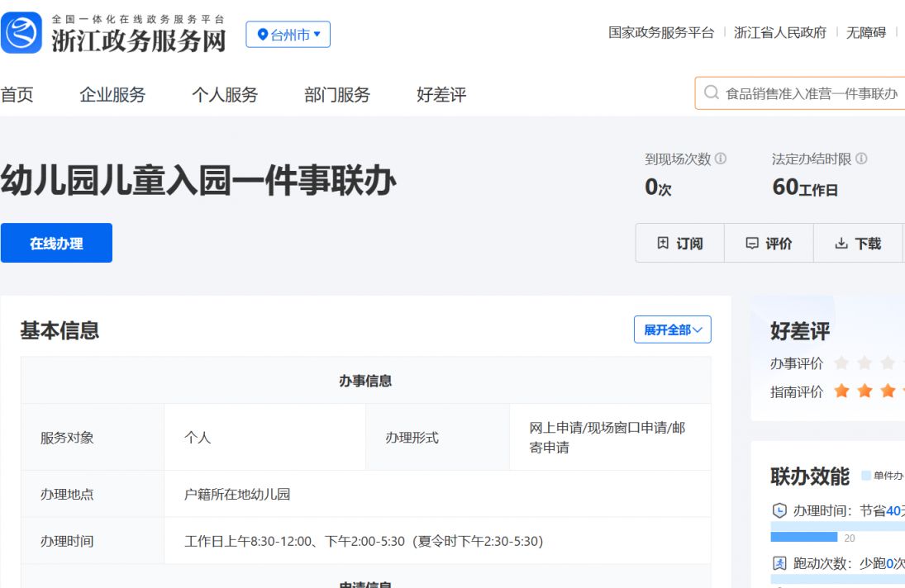Click the 联办效能 panel heading
The image size is (905, 588).
click(810, 477)
